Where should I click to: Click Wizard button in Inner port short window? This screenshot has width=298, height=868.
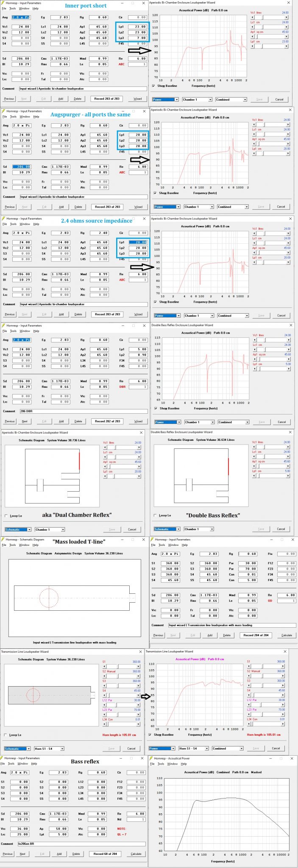tap(138, 99)
